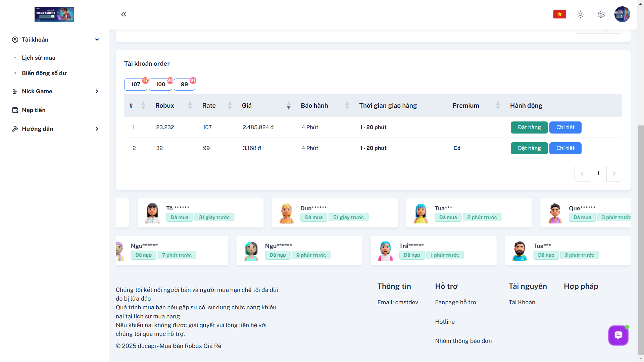Go to next page in pagination
The height and width of the screenshot is (362, 644).
coord(614,173)
